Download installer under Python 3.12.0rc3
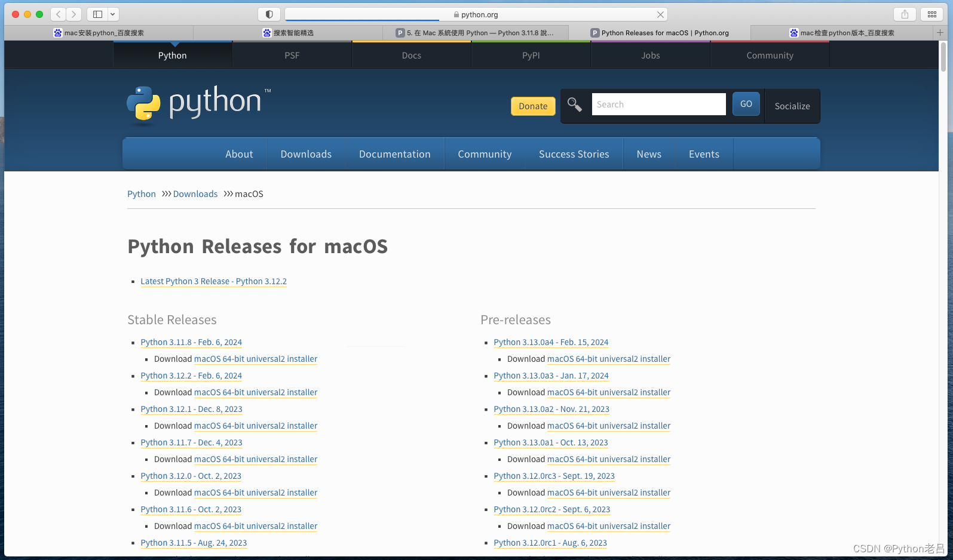 (609, 493)
